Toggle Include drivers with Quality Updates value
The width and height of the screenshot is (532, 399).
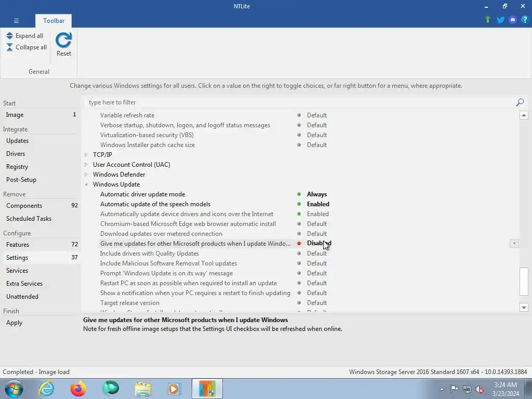317,254
